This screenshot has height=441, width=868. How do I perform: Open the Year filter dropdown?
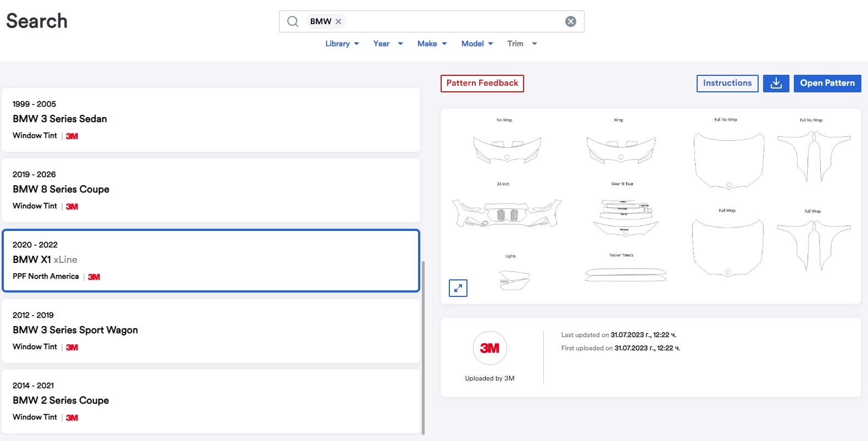tap(388, 44)
